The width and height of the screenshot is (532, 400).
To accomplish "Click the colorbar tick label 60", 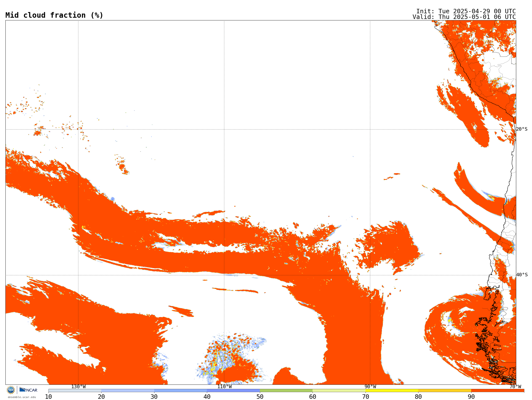I will 313,397.
